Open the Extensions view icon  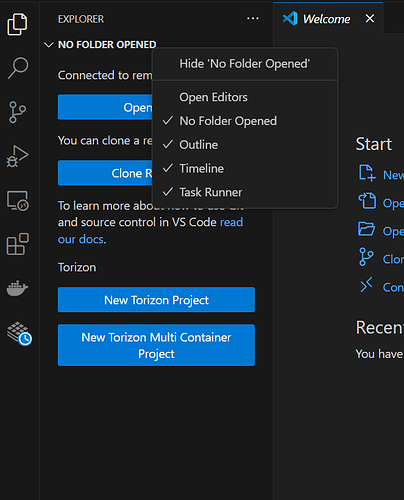[18, 244]
